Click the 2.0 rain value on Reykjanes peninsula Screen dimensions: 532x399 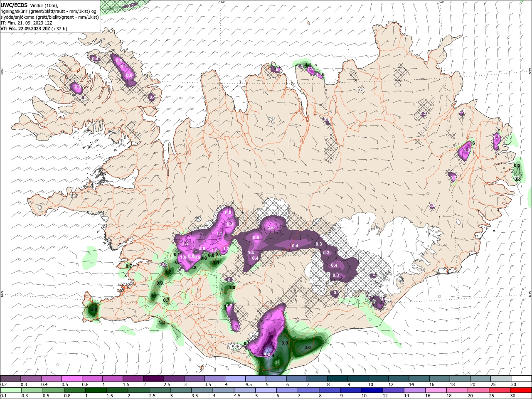click(94, 309)
